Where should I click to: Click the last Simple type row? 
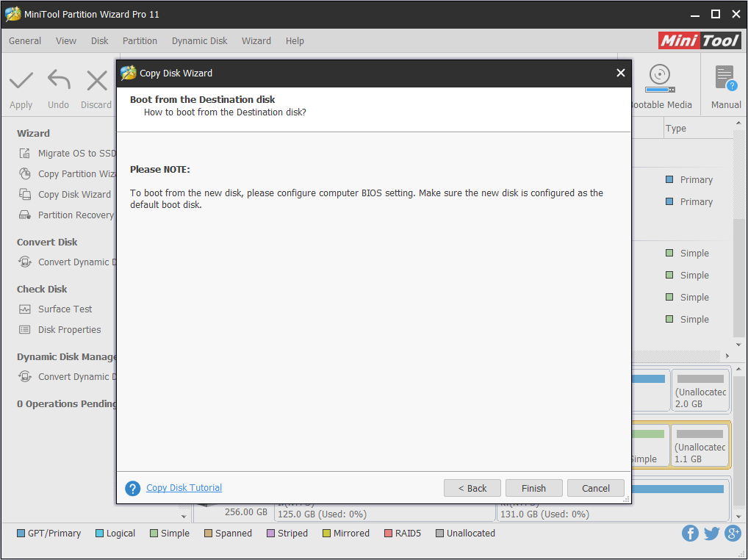687,319
